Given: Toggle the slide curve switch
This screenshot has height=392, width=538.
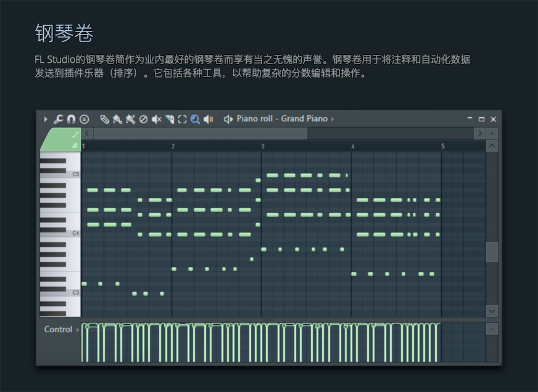Looking at the screenshot, I should 75,134.
